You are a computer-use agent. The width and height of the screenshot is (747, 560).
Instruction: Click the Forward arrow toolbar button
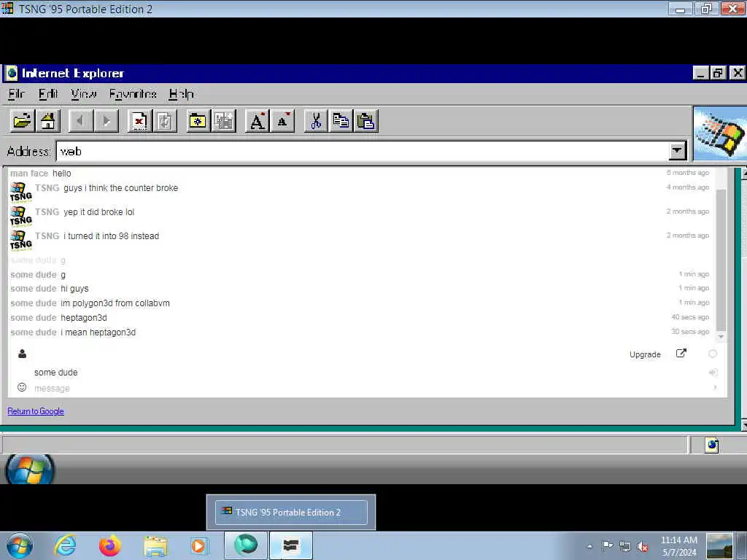coord(107,121)
